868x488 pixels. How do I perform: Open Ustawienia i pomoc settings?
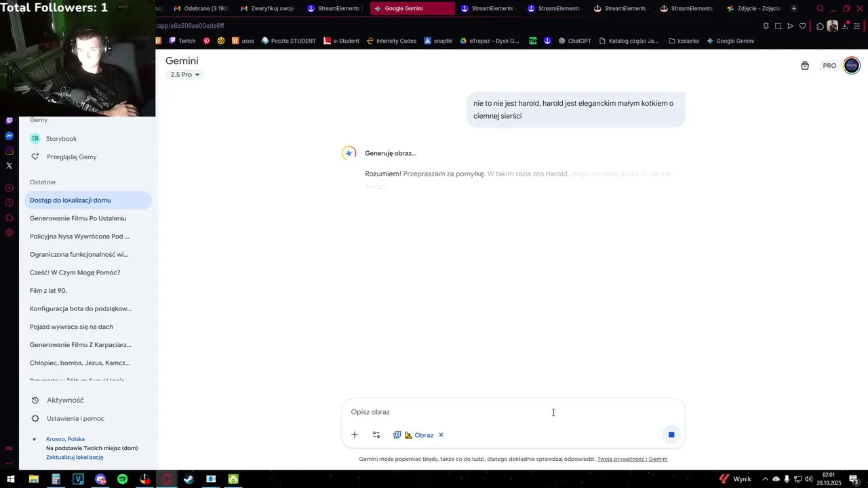(x=75, y=419)
